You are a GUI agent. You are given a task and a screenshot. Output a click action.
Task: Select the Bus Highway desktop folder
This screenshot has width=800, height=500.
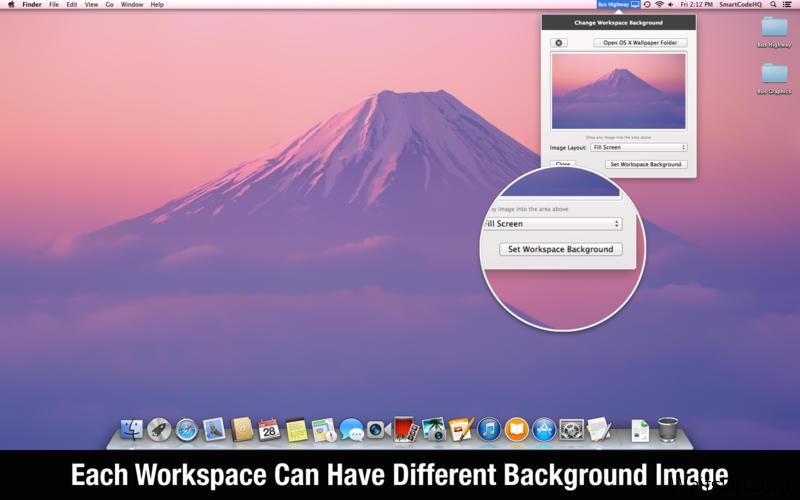tap(774, 32)
